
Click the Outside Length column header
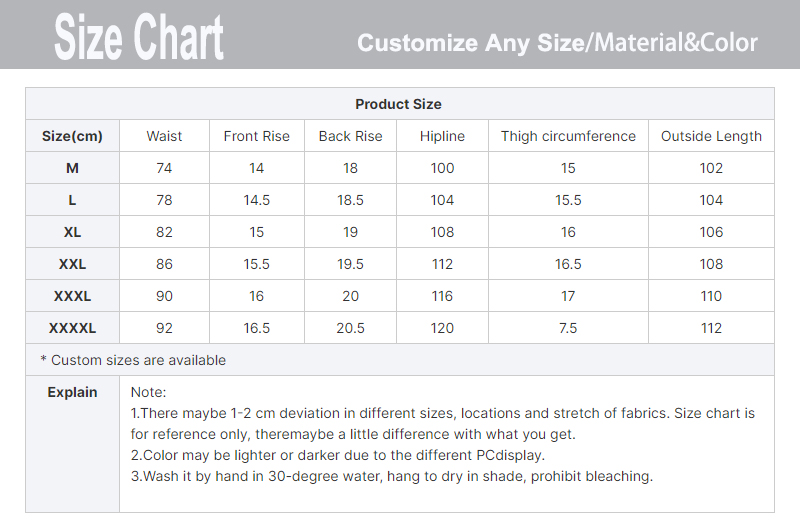pyautogui.click(x=711, y=136)
